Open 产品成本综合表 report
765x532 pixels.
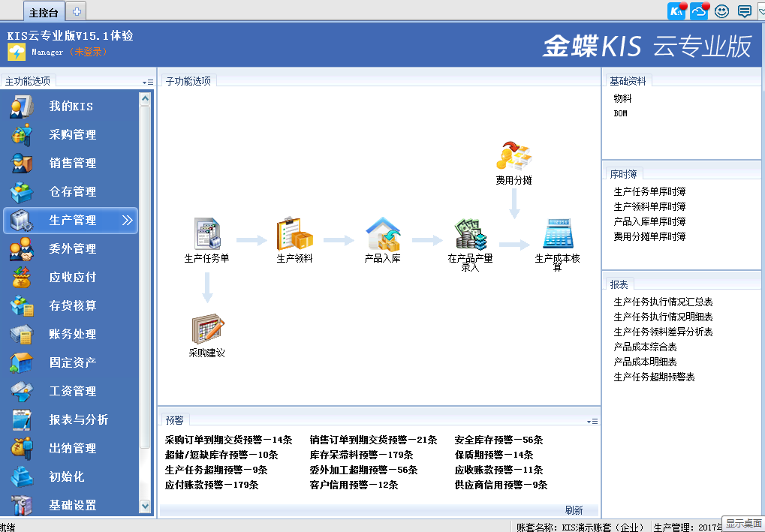tap(645, 347)
